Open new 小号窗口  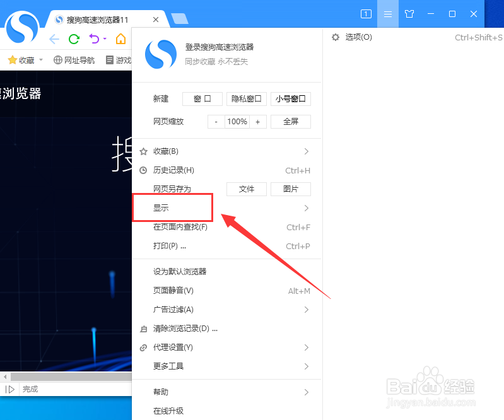[291, 98]
